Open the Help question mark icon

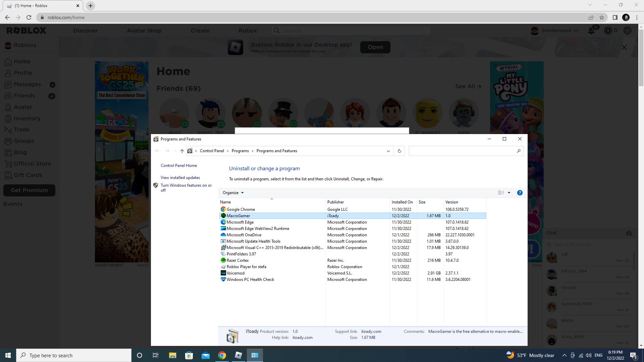(520, 193)
